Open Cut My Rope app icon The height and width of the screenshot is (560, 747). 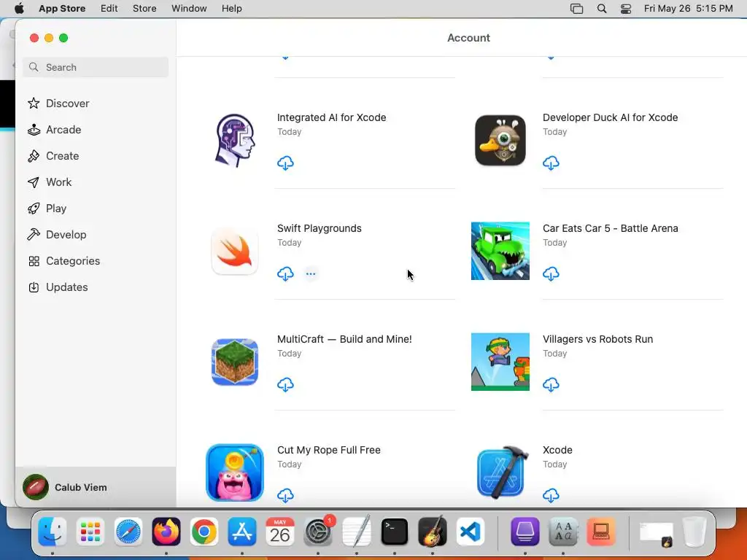[x=235, y=472]
